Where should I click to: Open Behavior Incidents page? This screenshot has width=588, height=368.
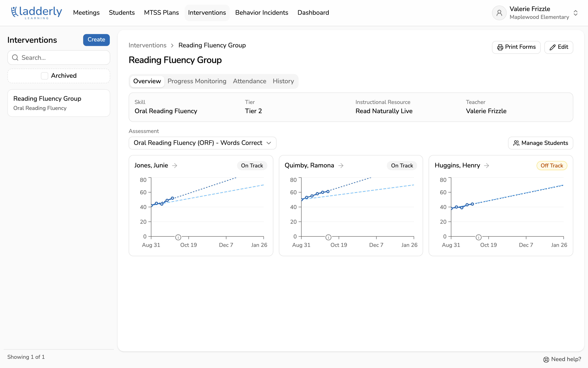[262, 13]
